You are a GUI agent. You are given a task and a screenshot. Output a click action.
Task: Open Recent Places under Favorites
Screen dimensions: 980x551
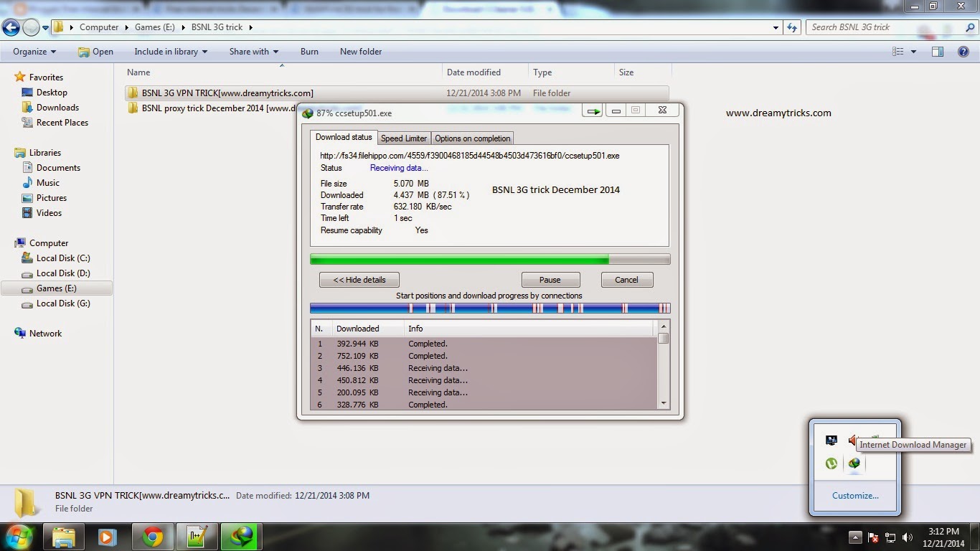[x=62, y=123]
